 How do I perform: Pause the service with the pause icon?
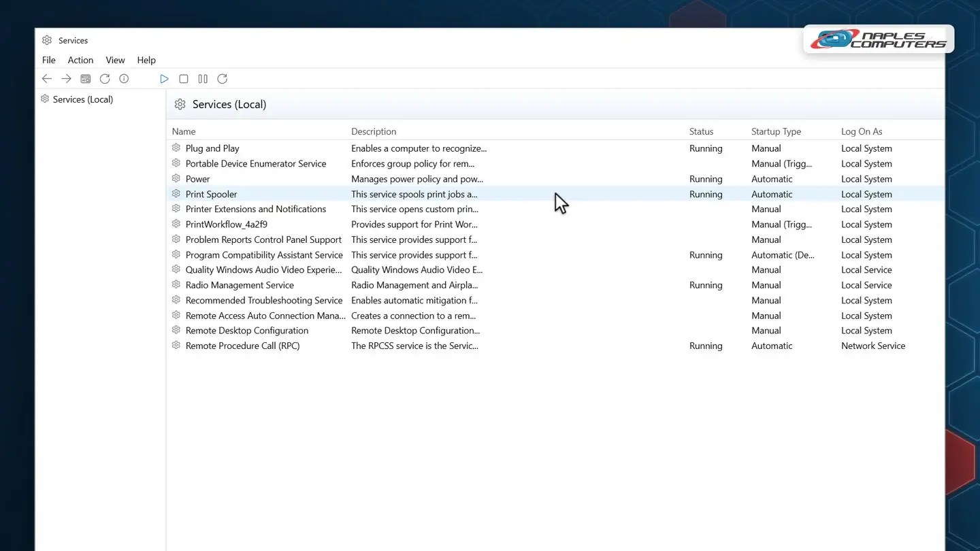(203, 79)
